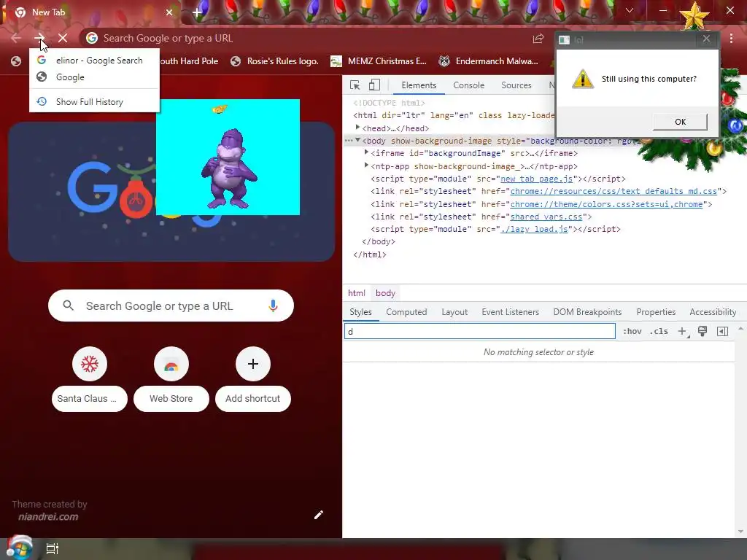Select the html breadcrumb
The image size is (747, 560).
tap(356, 293)
